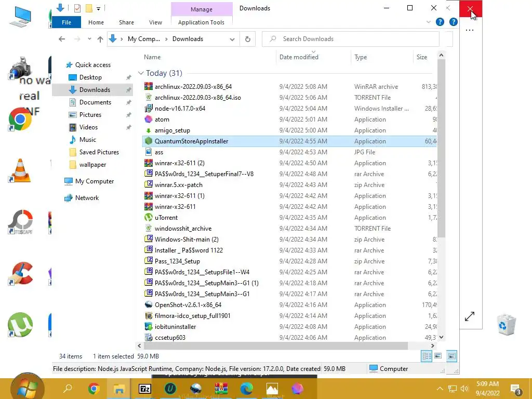
Task: Select the uTorrent application icon
Action: (148, 218)
